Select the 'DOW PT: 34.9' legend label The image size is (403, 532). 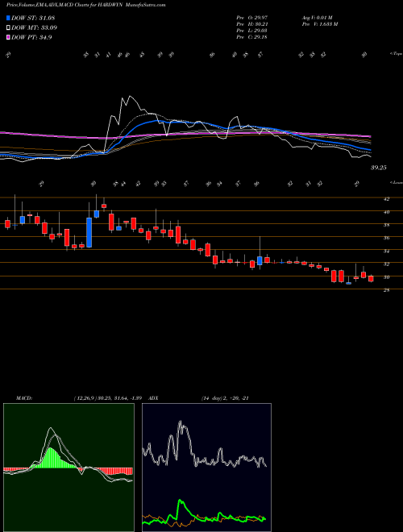click(x=31, y=38)
